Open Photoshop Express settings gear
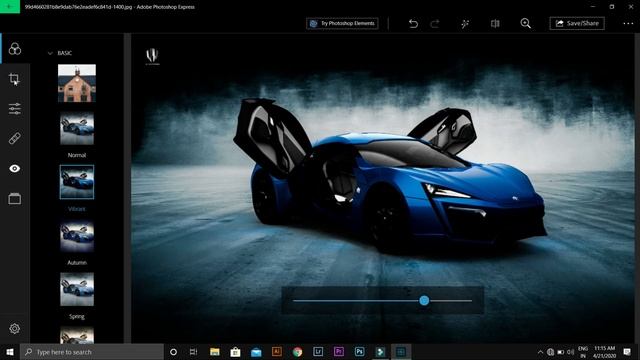Viewport: 640px width, 360px height. click(x=15, y=329)
